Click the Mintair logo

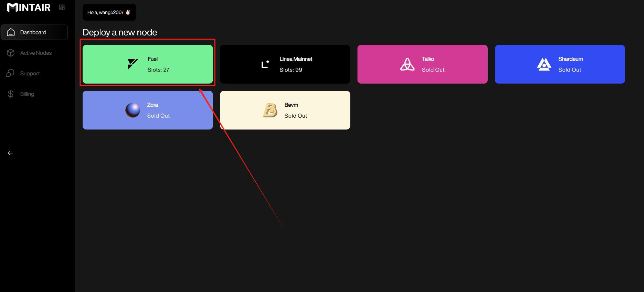pyautogui.click(x=29, y=7)
